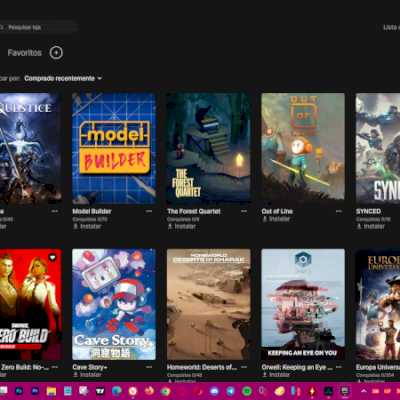Launch Microsoft Edge from the taskbar
This screenshot has height=400, width=400.
pos(117,391)
